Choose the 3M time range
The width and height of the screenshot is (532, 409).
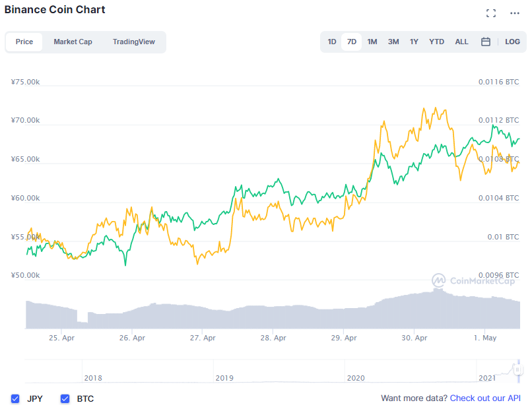pos(393,42)
